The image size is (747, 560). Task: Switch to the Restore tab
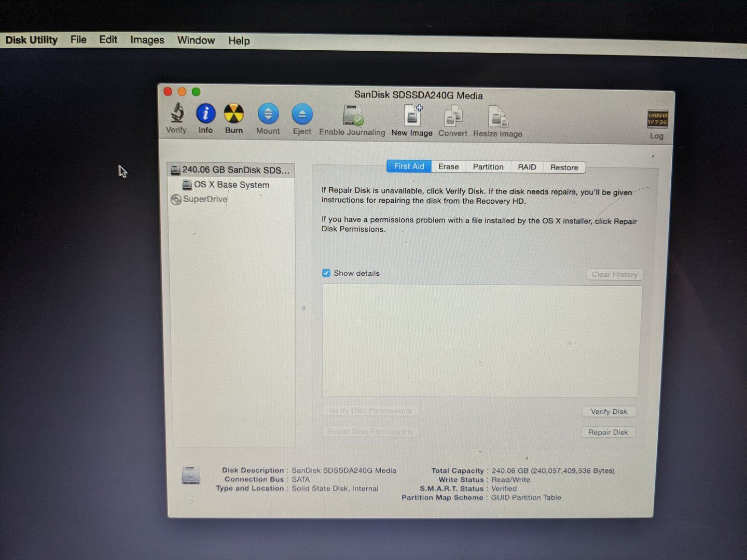564,167
